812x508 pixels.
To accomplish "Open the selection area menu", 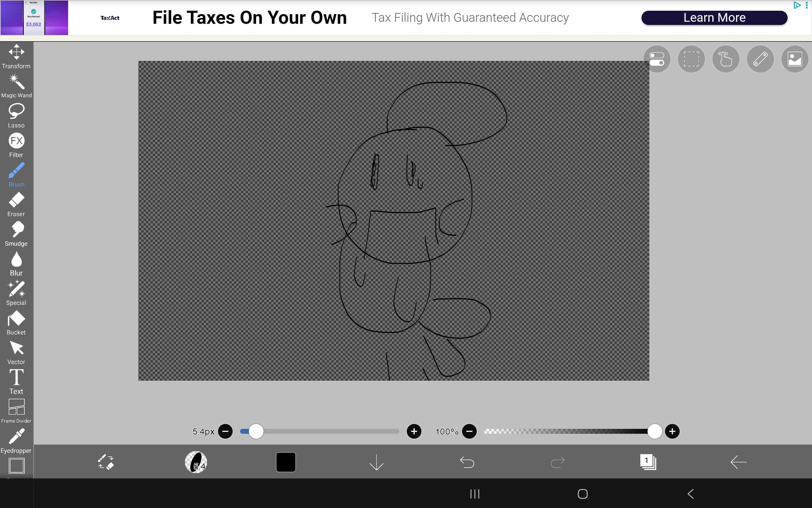I will 691,59.
